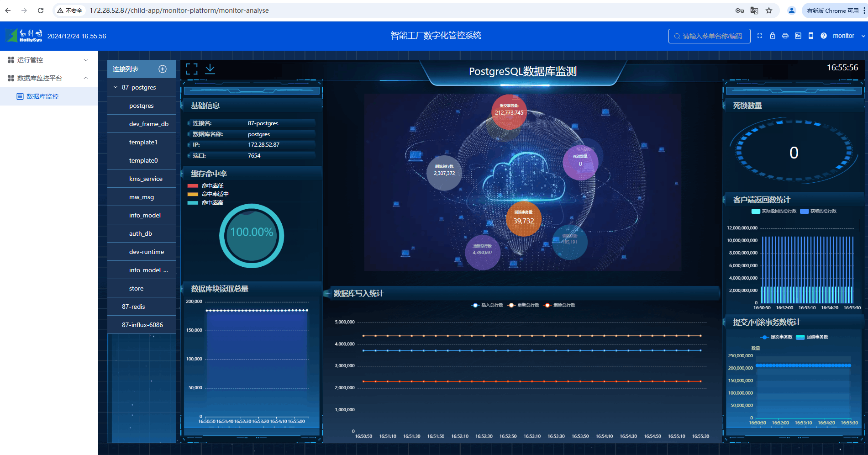This screenshot has width=868, height=455.
Task: Open the help question mark icon
Action: pos(824,36)
